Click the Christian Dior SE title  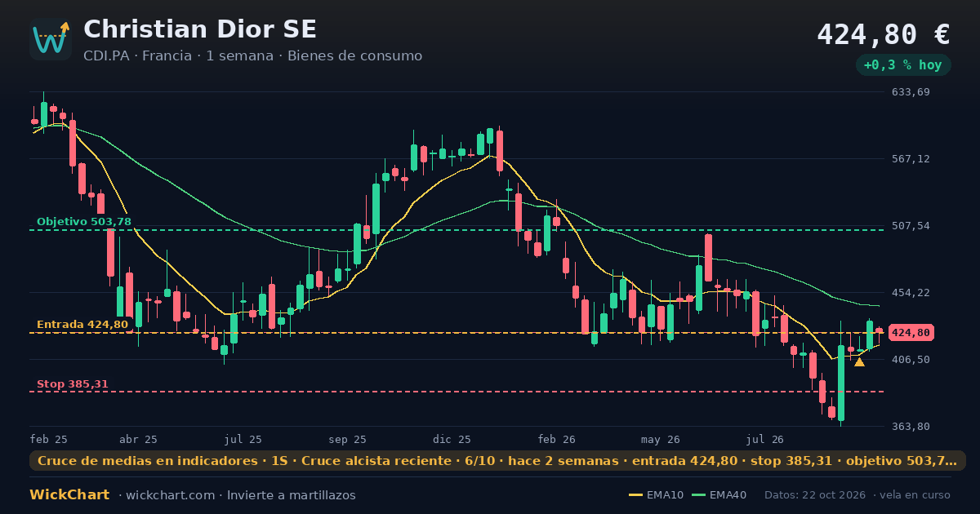tap(200, 29)
